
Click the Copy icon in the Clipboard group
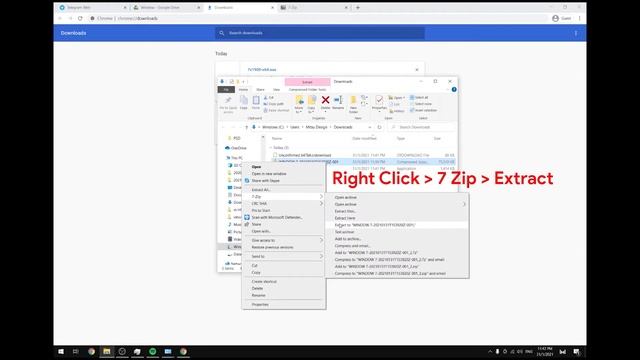[244, 100]
